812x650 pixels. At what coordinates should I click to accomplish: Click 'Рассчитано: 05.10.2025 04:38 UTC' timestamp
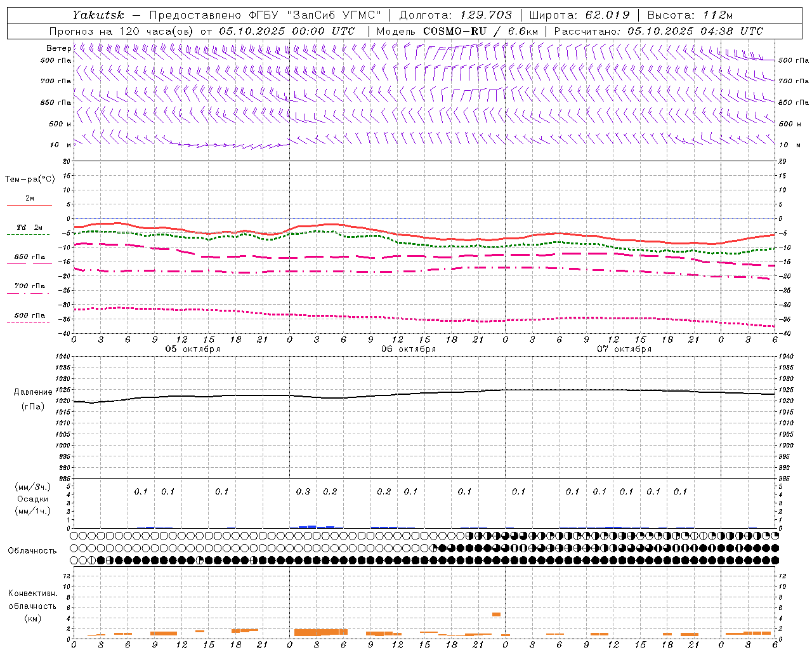[658, 31]
